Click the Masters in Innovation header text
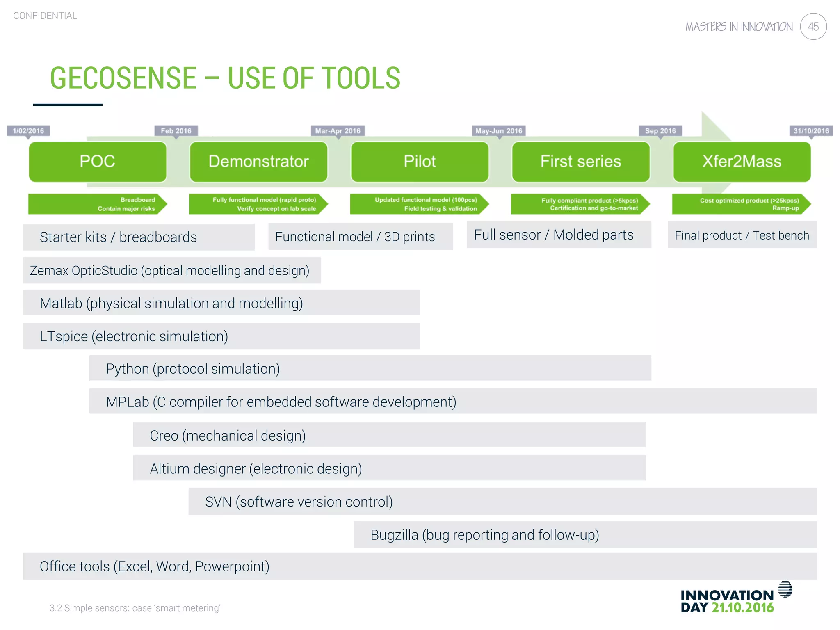 pyautogui.click(x=739, y=27)
